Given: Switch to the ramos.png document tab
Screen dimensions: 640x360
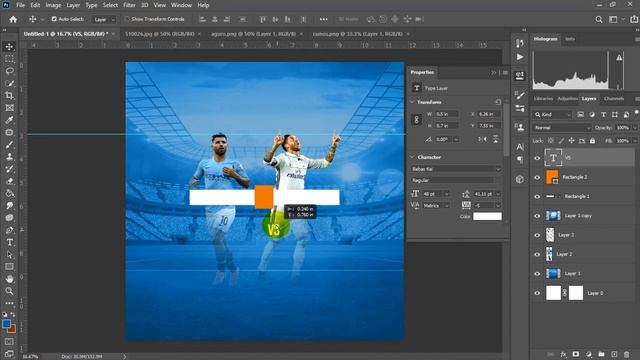Looking at the screenshot, I should [358, 34].
